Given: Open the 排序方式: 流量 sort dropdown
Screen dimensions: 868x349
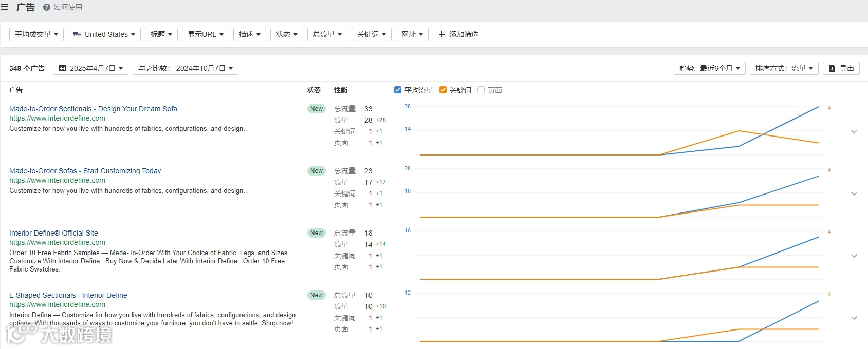Looking at the screenshot, I should click(784, 68).
